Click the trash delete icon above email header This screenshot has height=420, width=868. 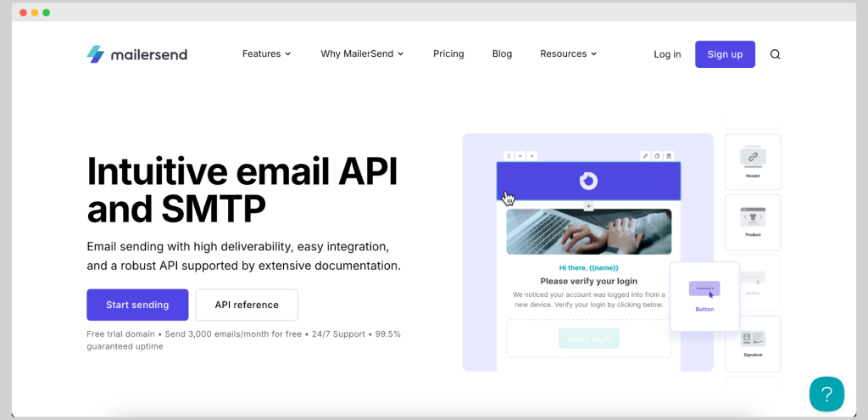click(x=669, y=156)
